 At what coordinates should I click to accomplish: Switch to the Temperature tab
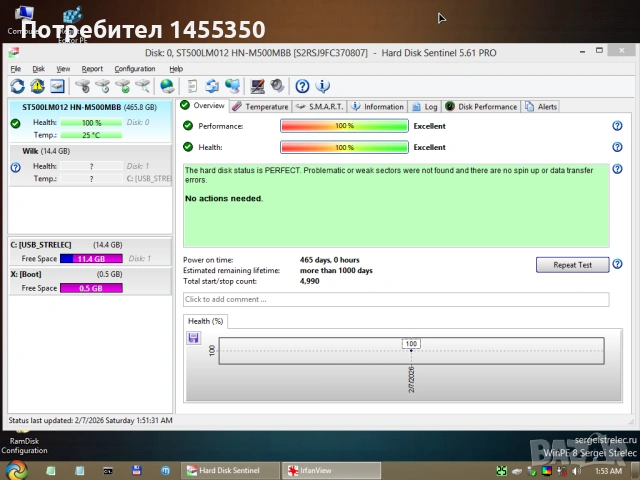[x=260, y=106]
